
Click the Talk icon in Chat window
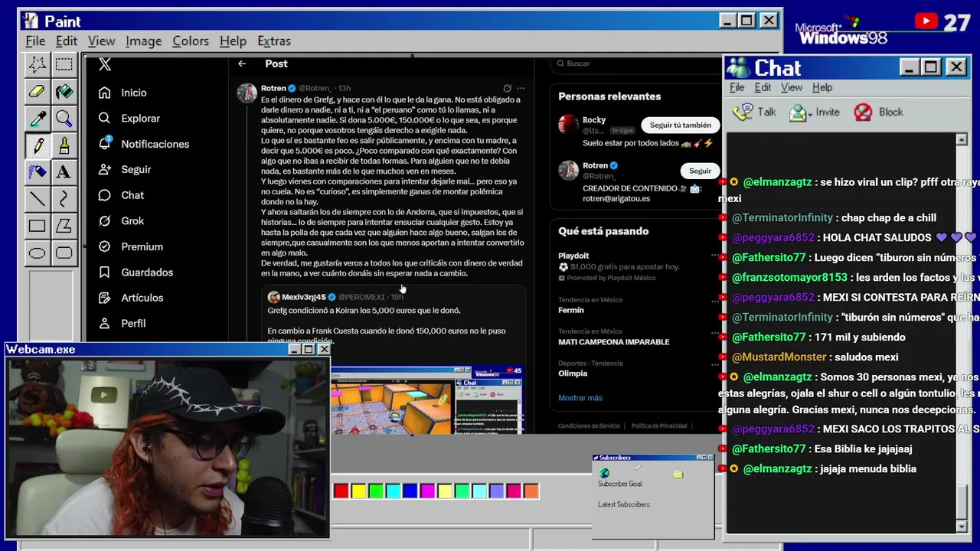click(743, 112)
